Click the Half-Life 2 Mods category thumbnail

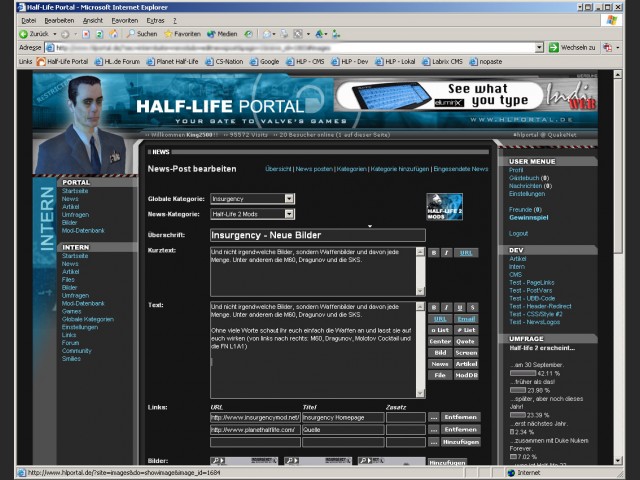click(444, 207)
